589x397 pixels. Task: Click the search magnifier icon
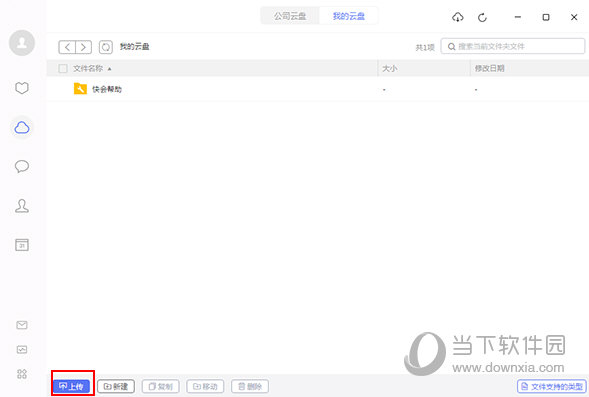pyautogui.click(x=452, y=47)
